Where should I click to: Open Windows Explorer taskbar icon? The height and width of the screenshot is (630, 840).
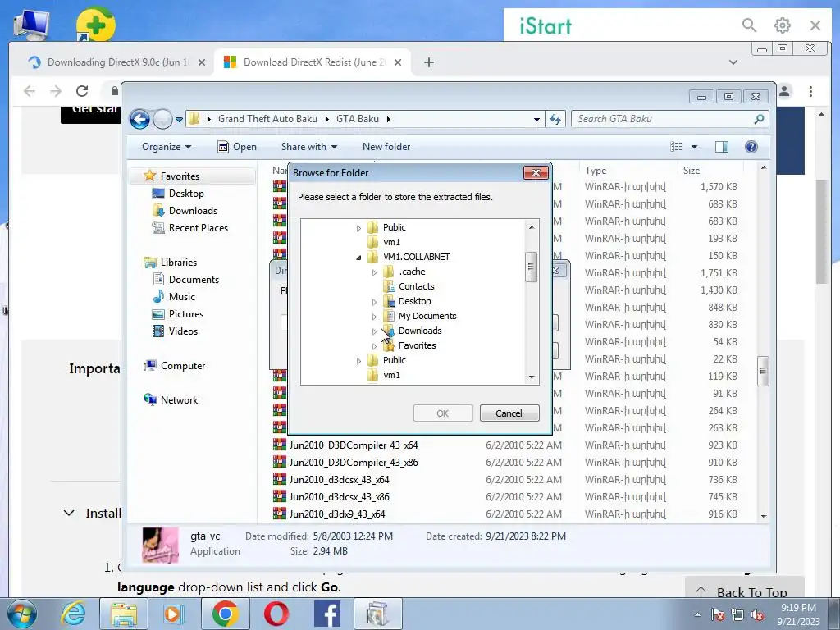point(124,614)
